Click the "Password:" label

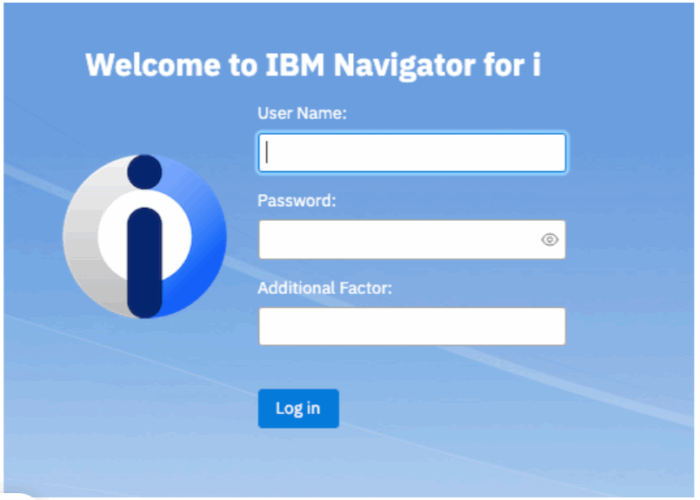(x=297, y=200)
